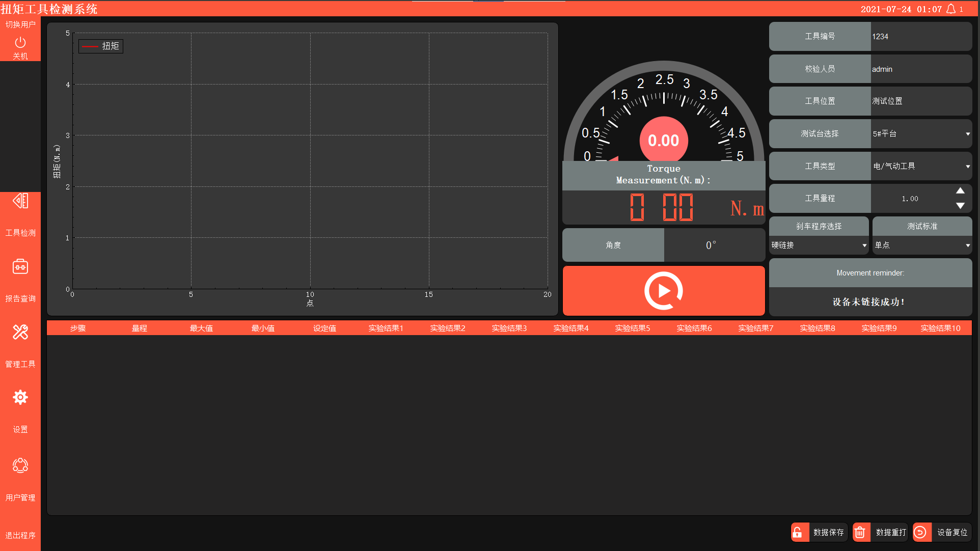980x551 pixels.
Task: Open 用户管理 user management icon
Action: point(20,465)
